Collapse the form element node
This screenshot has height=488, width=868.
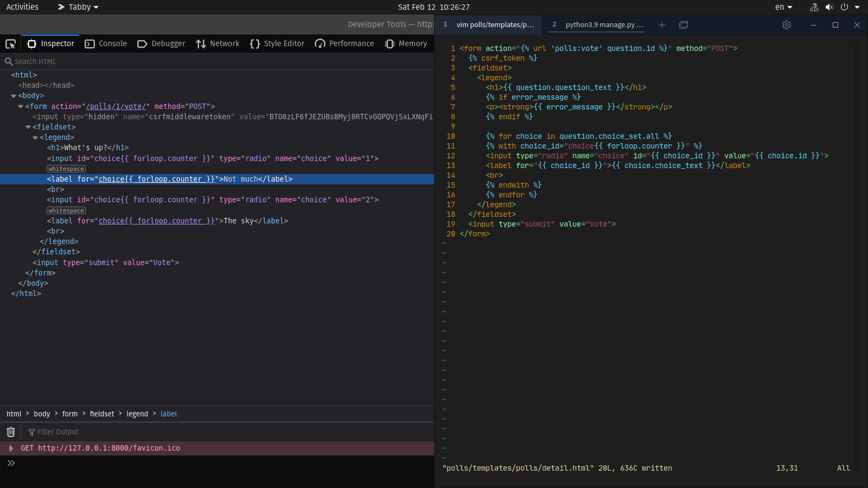click(21, 106)
